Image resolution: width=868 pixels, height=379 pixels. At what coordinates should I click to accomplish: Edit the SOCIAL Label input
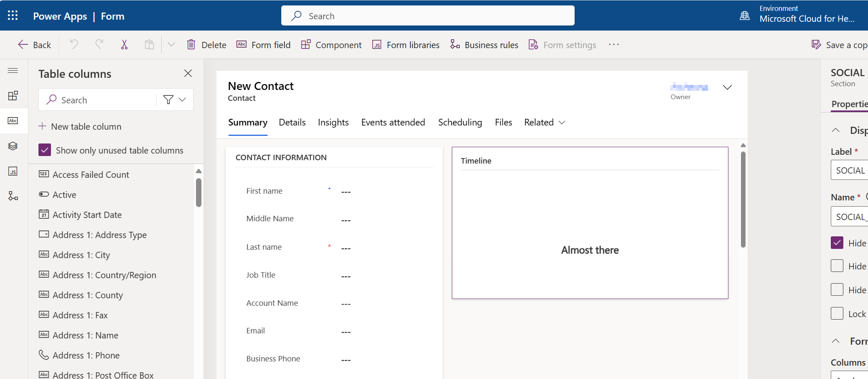[850, 170]
